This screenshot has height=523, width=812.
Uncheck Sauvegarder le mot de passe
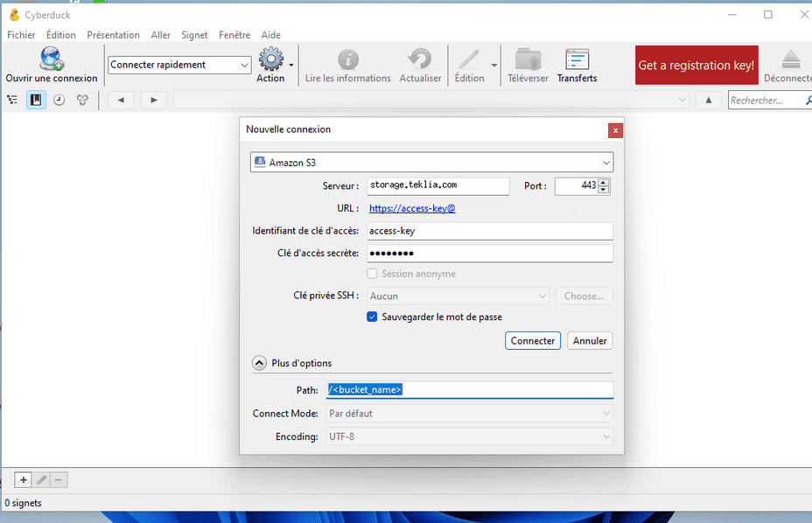(372, 317)
